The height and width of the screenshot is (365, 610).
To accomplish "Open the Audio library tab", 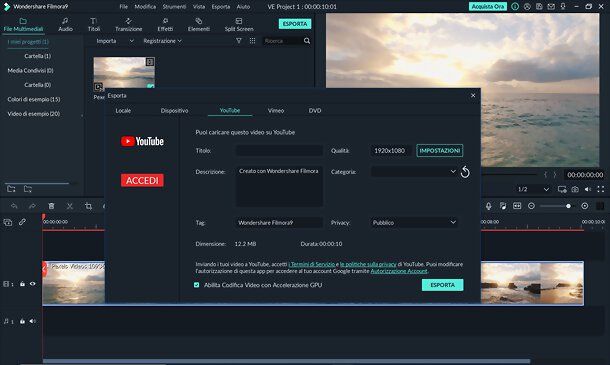I will tap(65, 25).
